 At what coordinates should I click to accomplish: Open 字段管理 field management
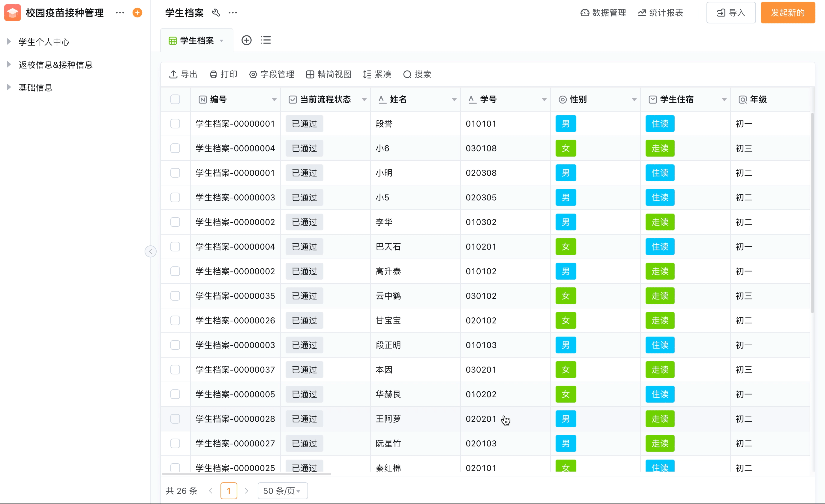[271, 74]
